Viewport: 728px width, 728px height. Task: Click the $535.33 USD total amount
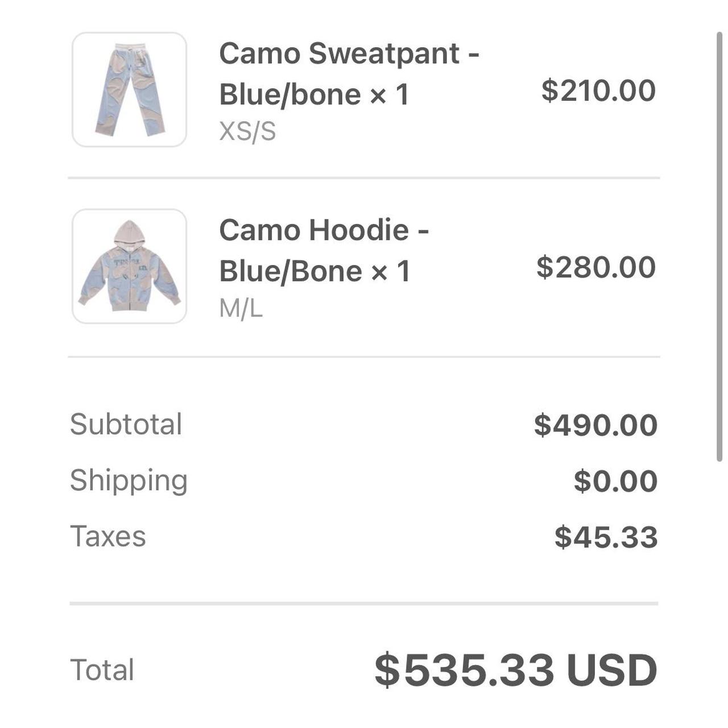(515, 670)
